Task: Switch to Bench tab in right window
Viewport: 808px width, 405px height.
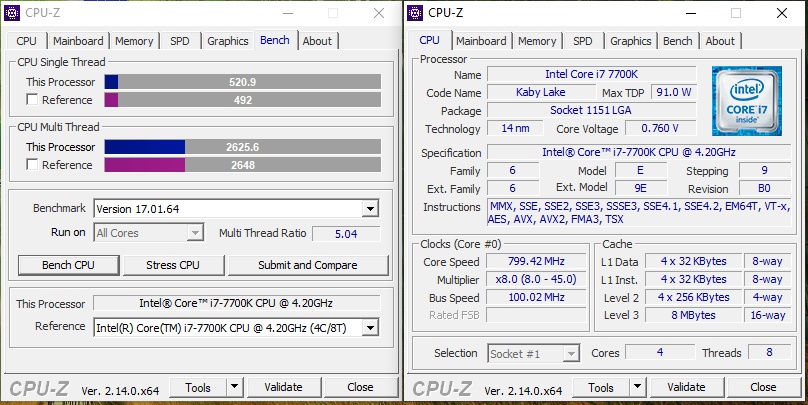Action: (678, 41)
